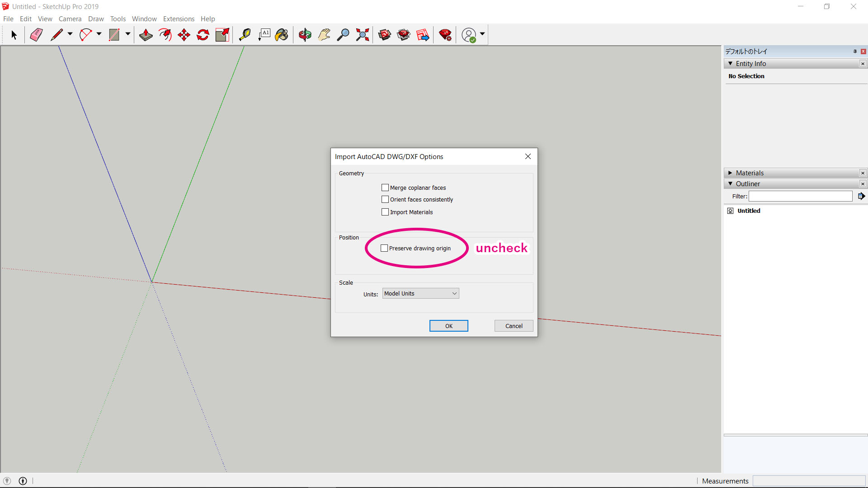Select the Rectangle shape tool
The width and height of the screenshot is (868, 488).
(114, 35)
